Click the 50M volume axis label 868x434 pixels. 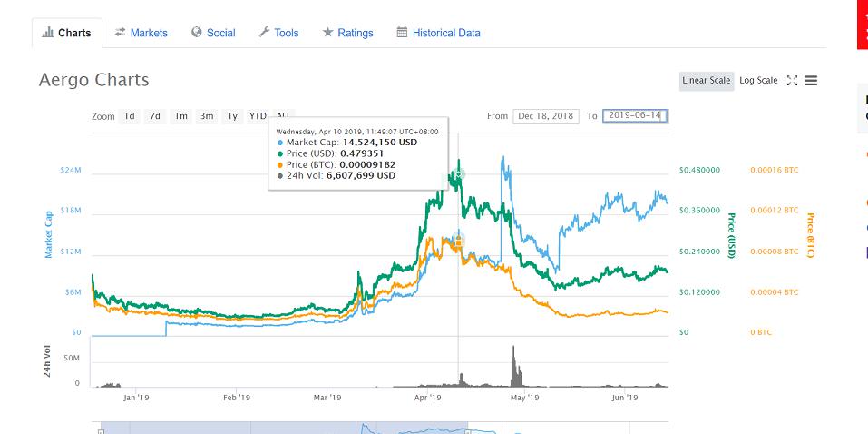coord(72,359)
